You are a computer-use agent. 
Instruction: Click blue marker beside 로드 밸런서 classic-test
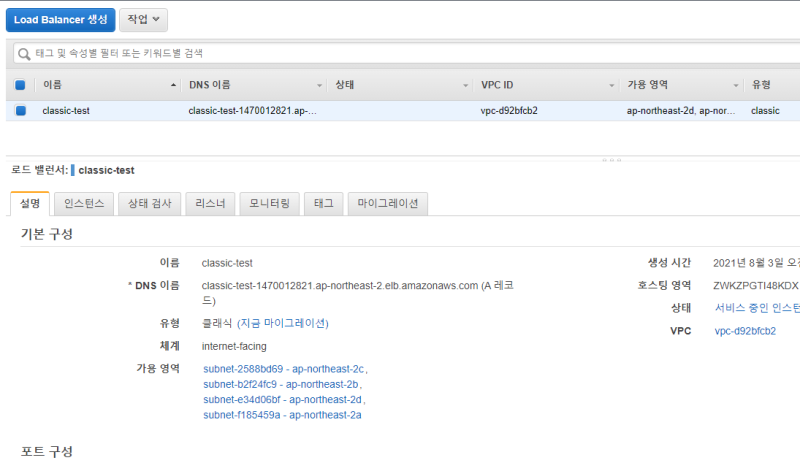(73, 171)
